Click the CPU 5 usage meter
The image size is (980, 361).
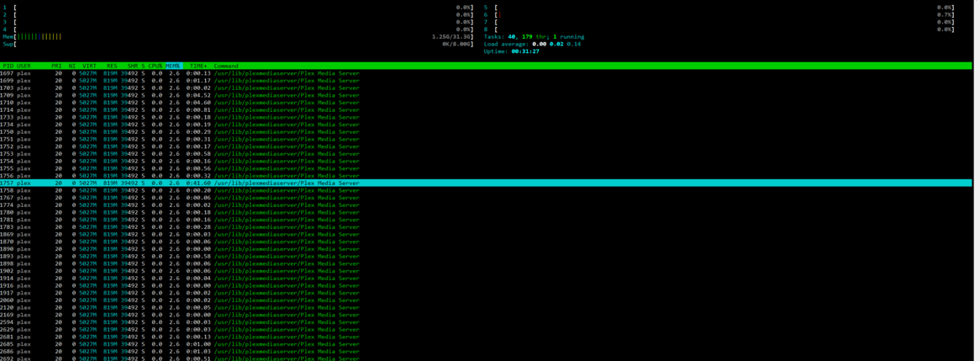pos(719,8)
